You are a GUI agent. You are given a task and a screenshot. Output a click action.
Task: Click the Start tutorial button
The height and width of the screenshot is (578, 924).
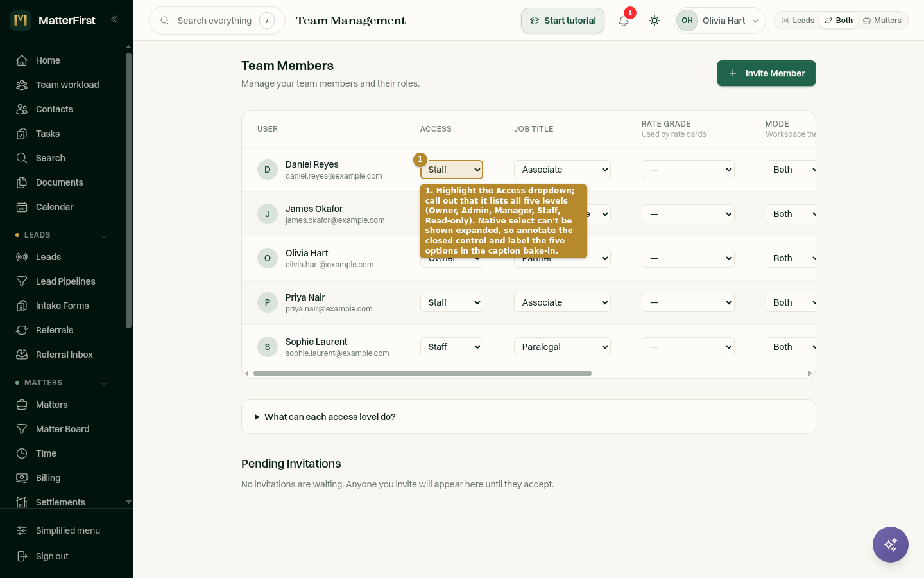point(563,21)
